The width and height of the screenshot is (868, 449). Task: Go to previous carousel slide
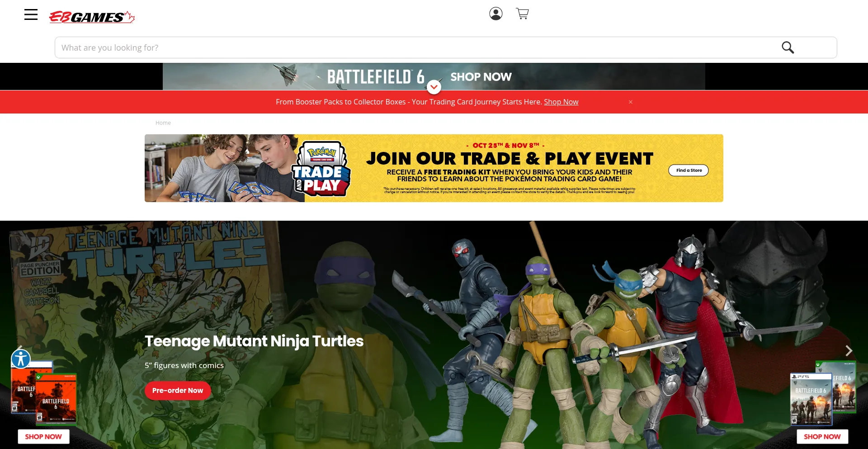[20, 347]
